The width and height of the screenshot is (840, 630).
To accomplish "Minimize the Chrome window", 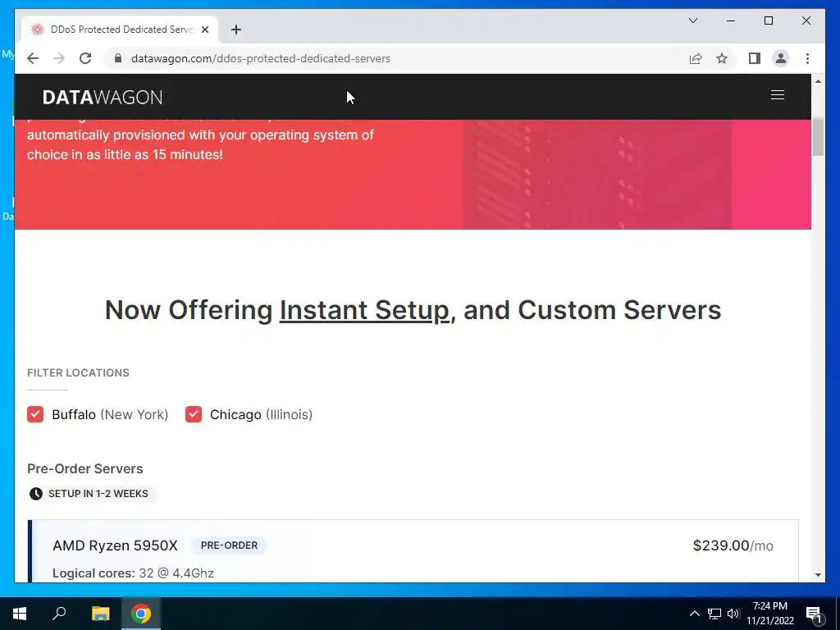I will 731,21.
